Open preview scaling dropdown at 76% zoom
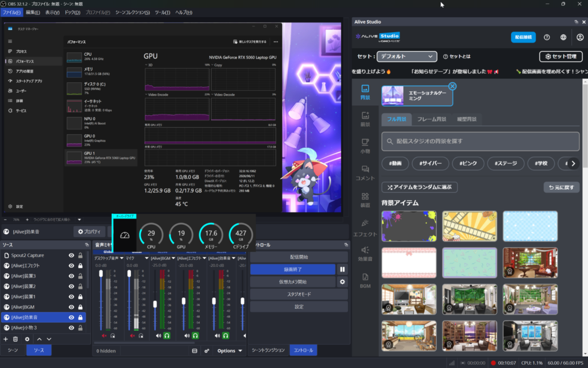The height and width of the screenshot is (368, 588). [79, 220]
